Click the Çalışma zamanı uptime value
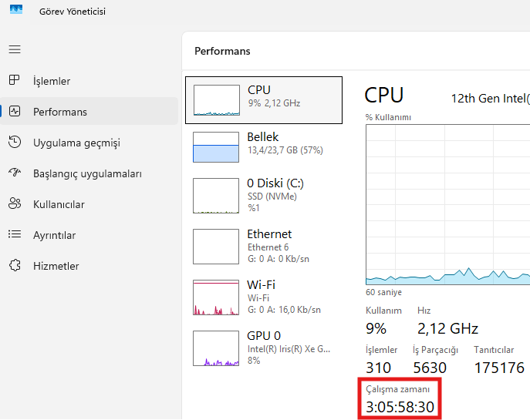 400,407
